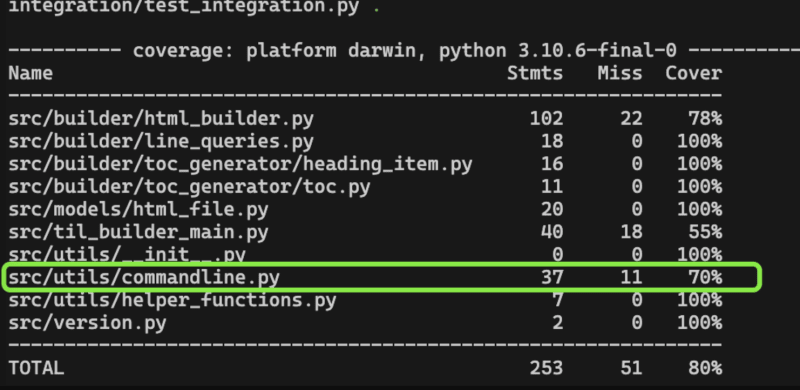The height and width of the screenshot is (390, 800).
Task: Click statements value '2' for version.py
Action: click(x=558, y=323)
